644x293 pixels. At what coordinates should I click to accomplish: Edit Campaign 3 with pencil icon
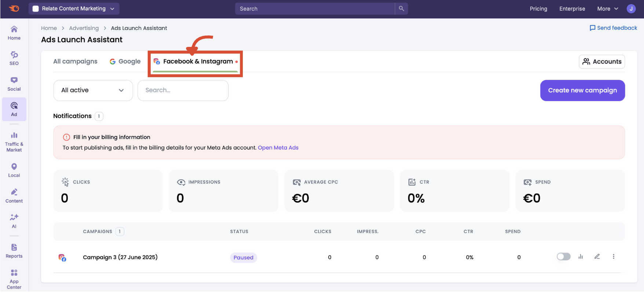(597, 257)
